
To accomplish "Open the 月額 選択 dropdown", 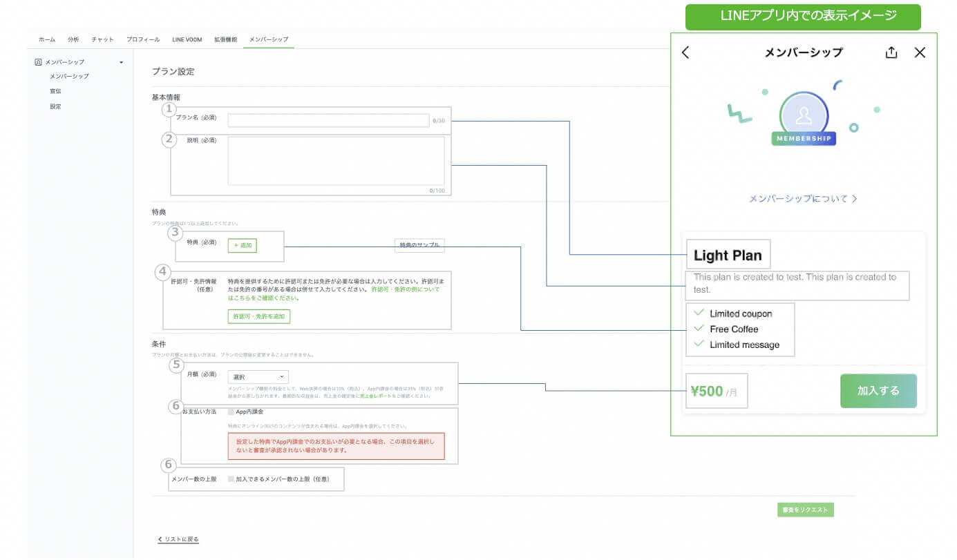I will [x=258, y=377].
